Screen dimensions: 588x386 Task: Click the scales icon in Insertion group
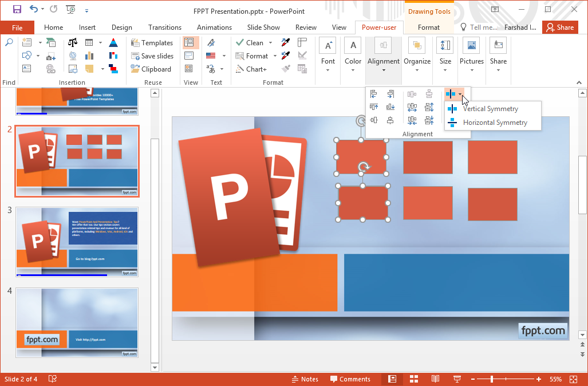click(x=73, y=43)
